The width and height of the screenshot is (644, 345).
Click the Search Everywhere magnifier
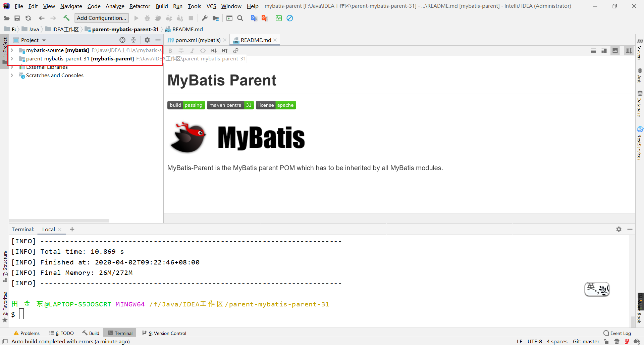coord(240,18)
